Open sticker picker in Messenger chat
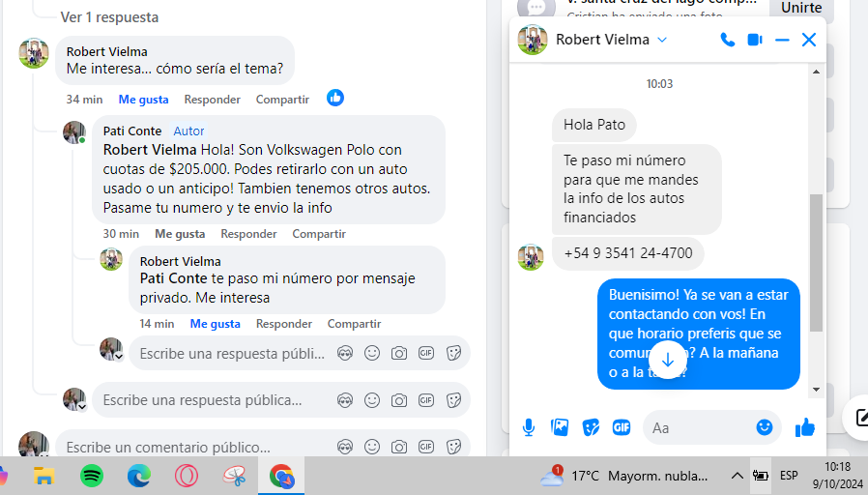868x495 pixels. tap(591, 427)
